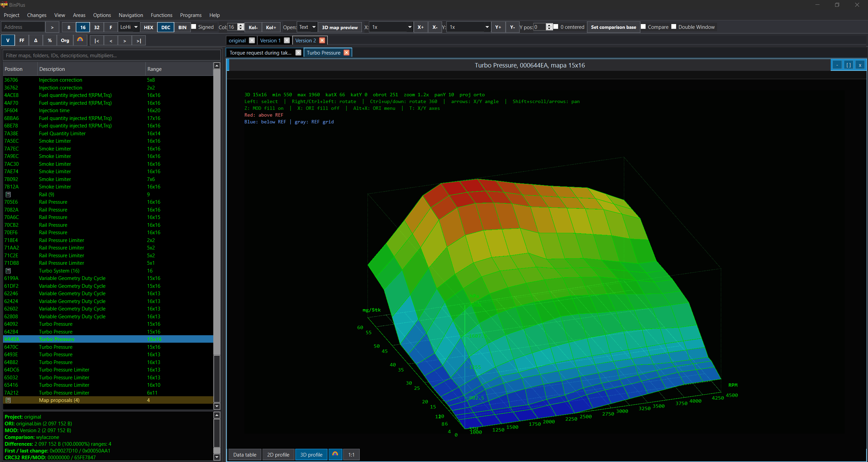Image resolution: width=868 pixels, height=462 pixels.
Task: Click the 1:1 scale button
Action: [351, 455]
